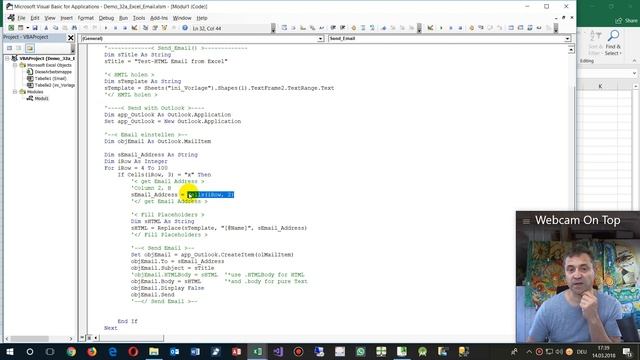640x360 pixels.
Task: Open the Object Browser toolbar icon
Action: tap(164, 28)
